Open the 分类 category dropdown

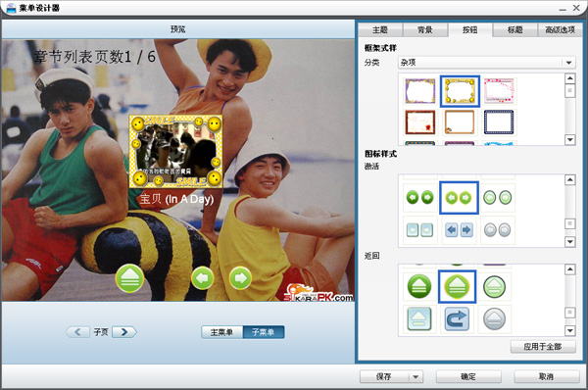[x=487, y=63]
